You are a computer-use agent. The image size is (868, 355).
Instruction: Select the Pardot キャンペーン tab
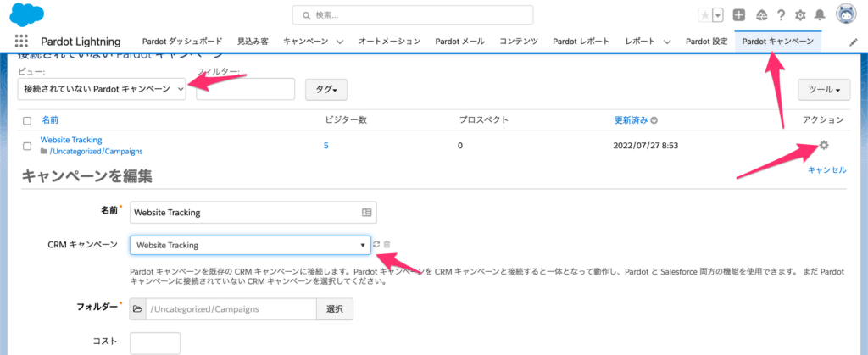778,42
